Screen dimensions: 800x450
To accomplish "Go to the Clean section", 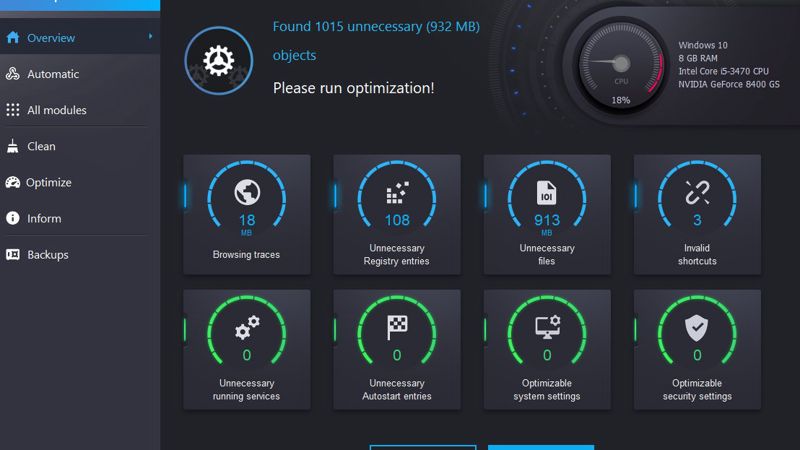I will click(80, 146).
